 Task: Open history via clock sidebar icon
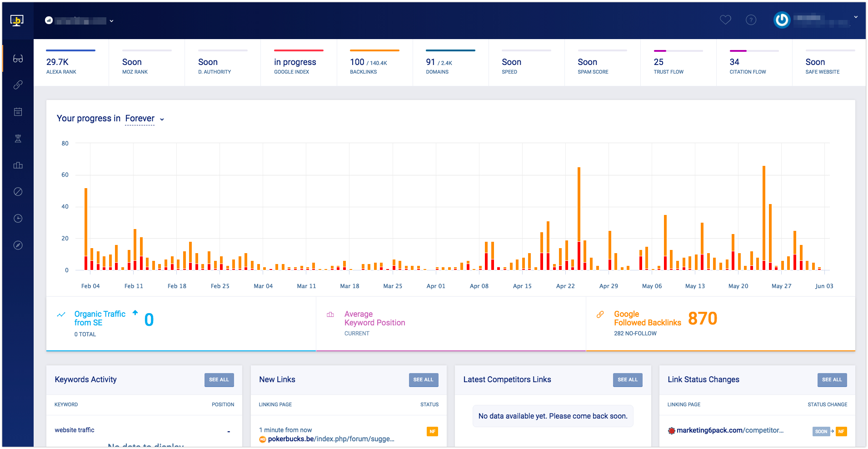(18, 218)
